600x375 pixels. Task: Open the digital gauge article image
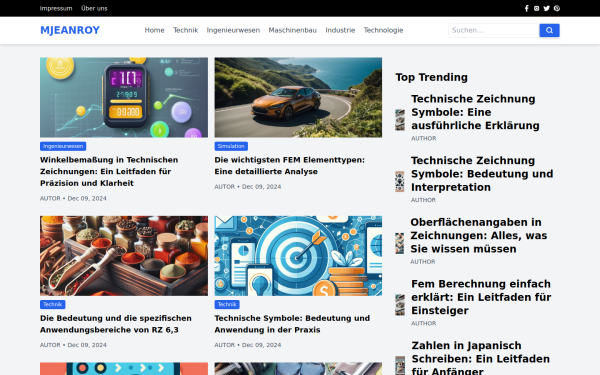click(124, 98)
